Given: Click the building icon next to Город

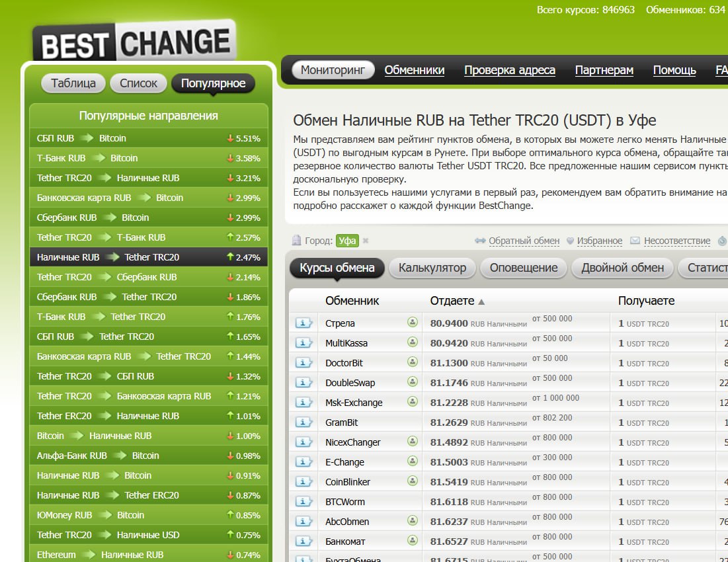Looking at the screenshot, I should pos(296,241).
